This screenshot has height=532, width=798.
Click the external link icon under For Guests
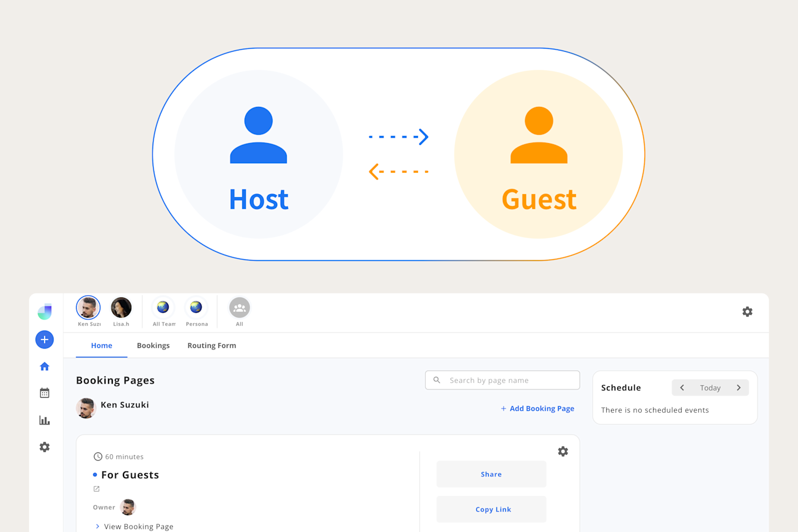(97, 489)
